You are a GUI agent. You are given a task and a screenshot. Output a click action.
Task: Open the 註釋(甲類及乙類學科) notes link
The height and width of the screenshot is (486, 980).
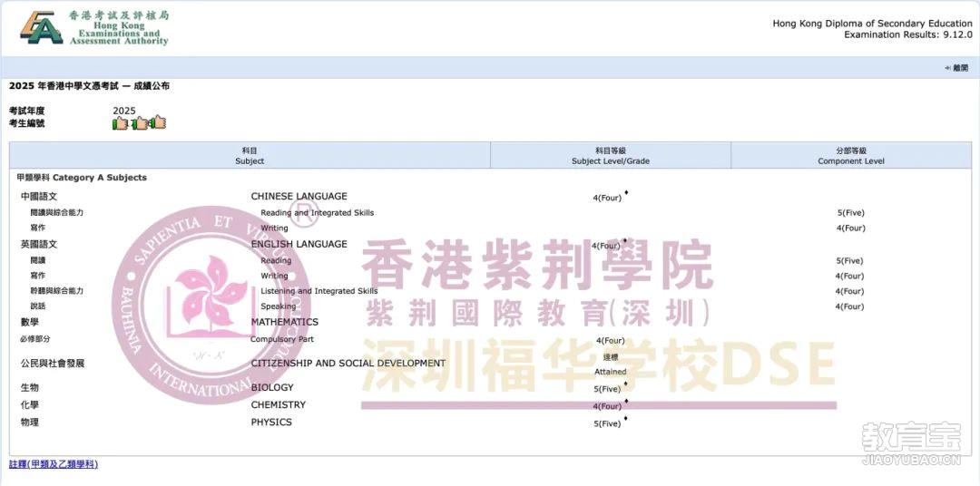54,464
